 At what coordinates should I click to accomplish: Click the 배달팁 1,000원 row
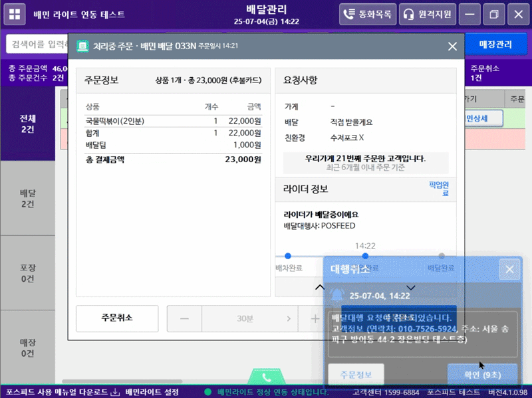173,145
